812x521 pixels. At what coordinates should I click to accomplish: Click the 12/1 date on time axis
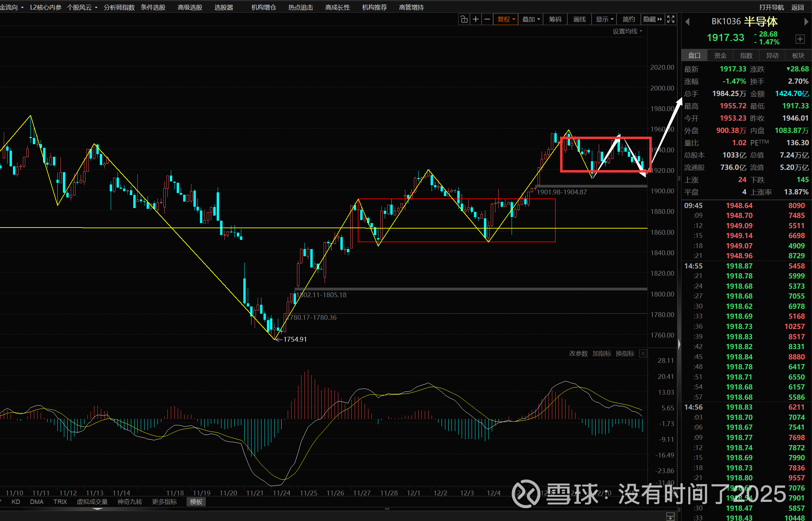(414, 493)
